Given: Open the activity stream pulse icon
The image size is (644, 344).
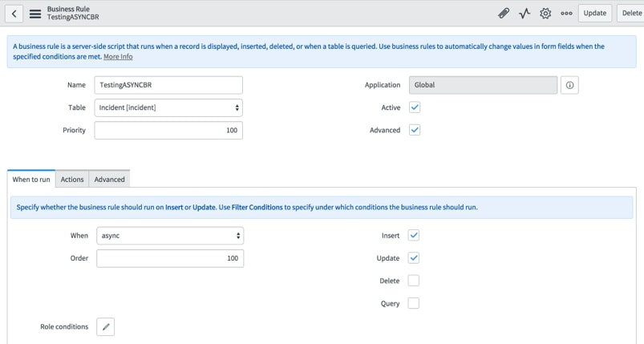Looking at the screenshot, I should (525, 13).
